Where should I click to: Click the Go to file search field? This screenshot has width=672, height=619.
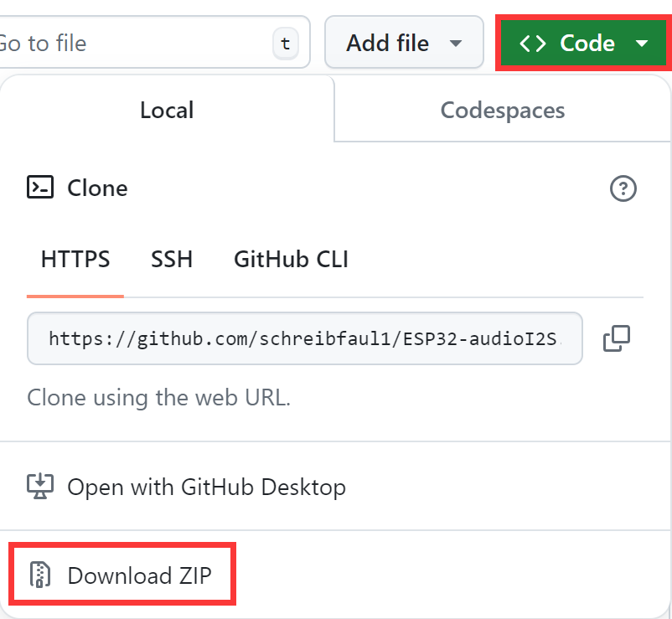(x=154, y=43)
